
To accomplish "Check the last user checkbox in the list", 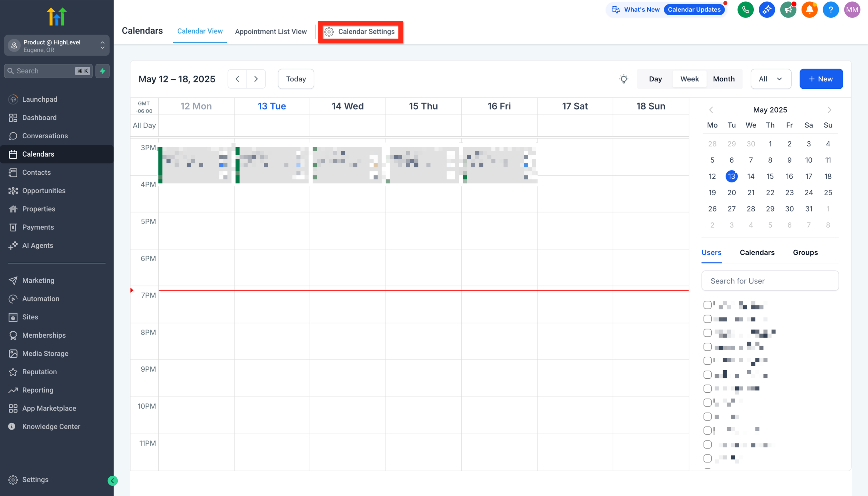I will [708, 458].
